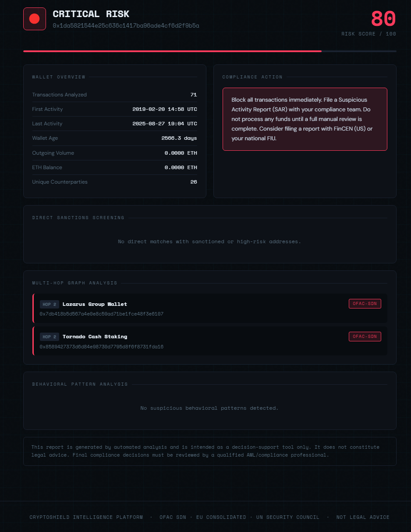Select the HOP 2 badge beside Tornado Cash Staking

click(50, 337)
